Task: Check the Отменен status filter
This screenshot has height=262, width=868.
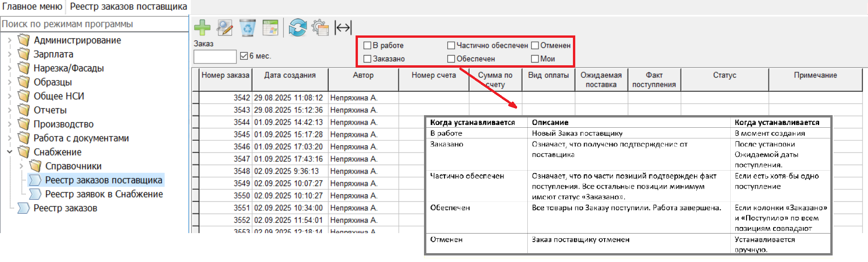Action: (x=535, y=45)
